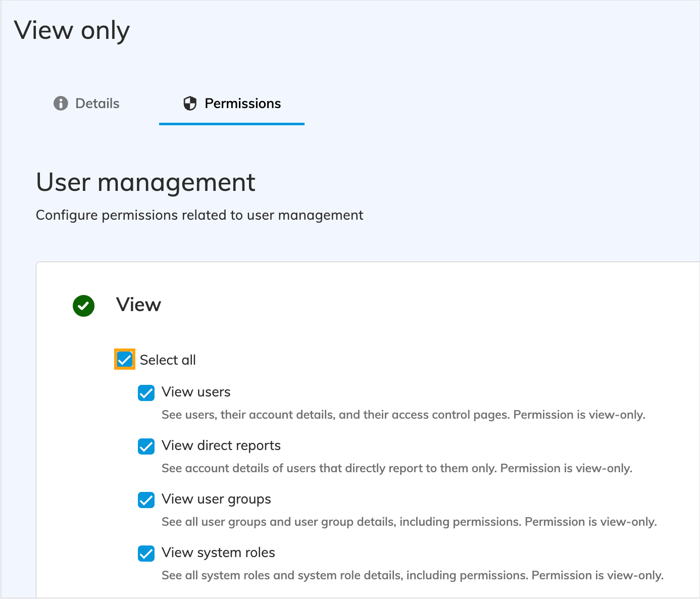
Task: Click the View only page title
Action: [x=72, y=30]
